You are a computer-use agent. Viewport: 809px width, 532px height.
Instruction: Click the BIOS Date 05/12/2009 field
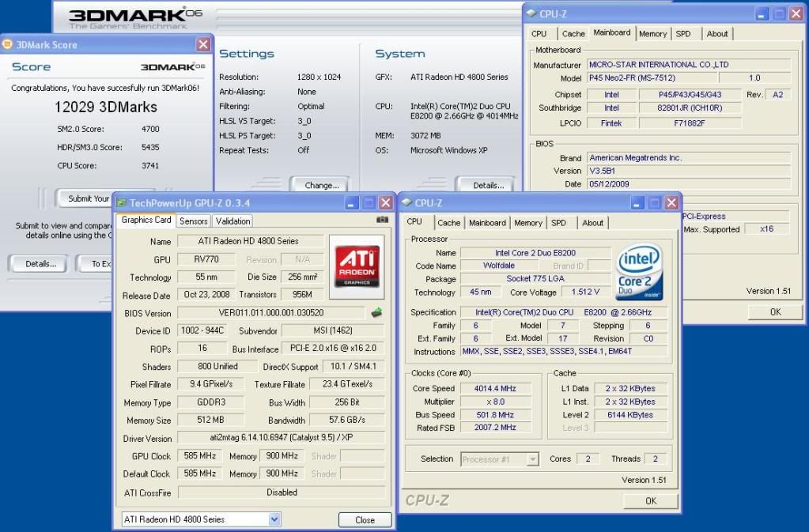click(688, 183)
